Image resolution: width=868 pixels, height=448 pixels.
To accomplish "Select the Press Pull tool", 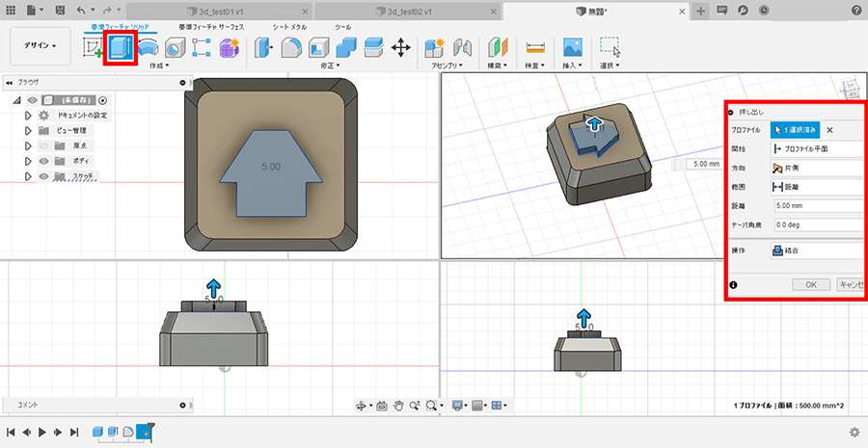I will pos(264,48).
